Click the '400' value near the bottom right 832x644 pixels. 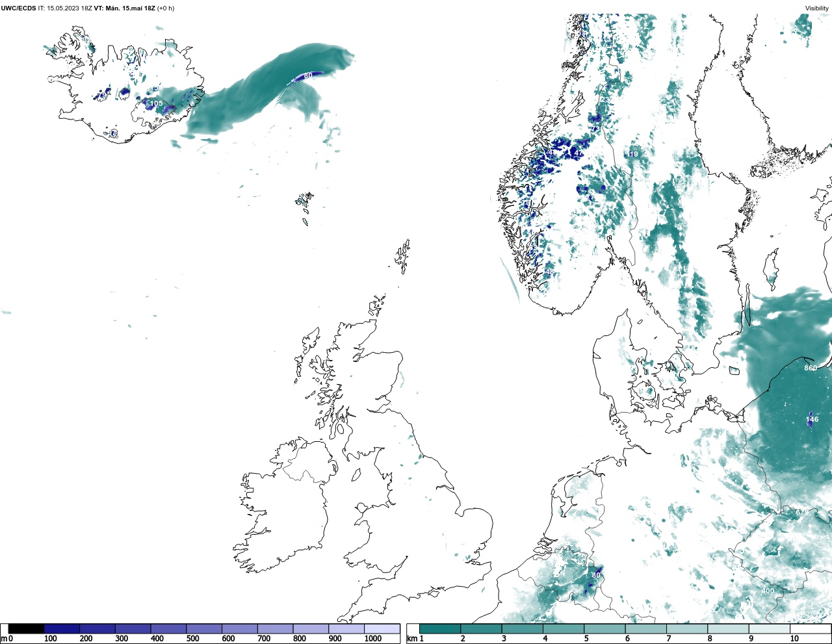(x=768, y=591)
